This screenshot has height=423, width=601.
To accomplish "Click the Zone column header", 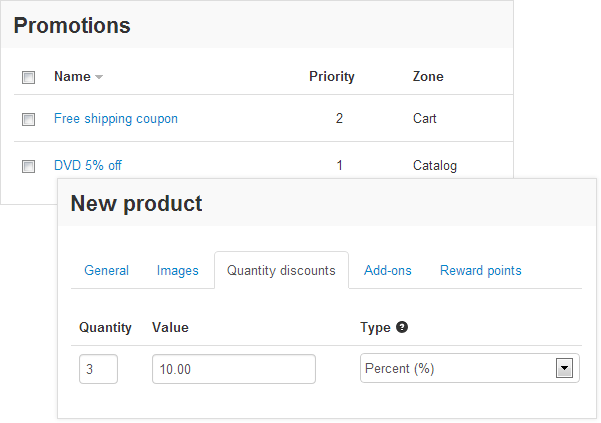I will click(428, 77).
